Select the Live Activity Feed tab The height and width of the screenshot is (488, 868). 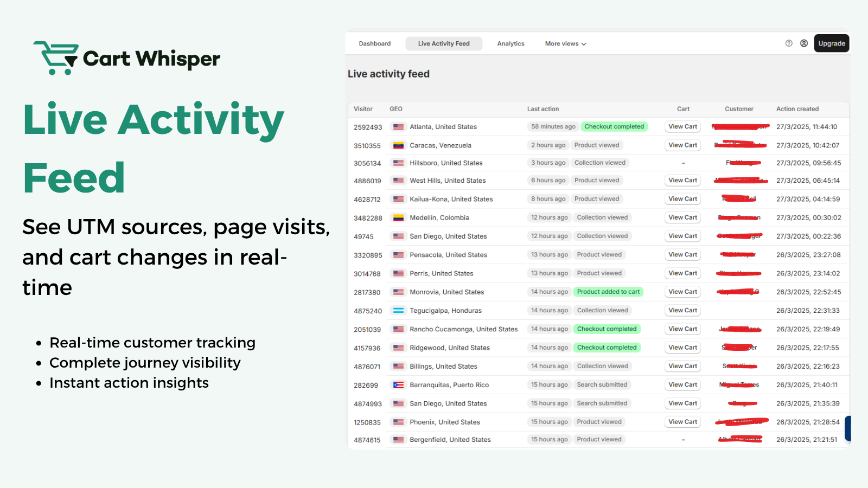(444, 43)
